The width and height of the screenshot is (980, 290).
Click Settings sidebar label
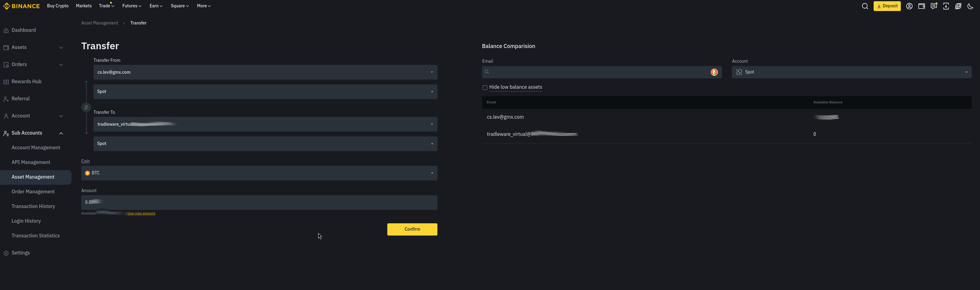coord(20,253)
